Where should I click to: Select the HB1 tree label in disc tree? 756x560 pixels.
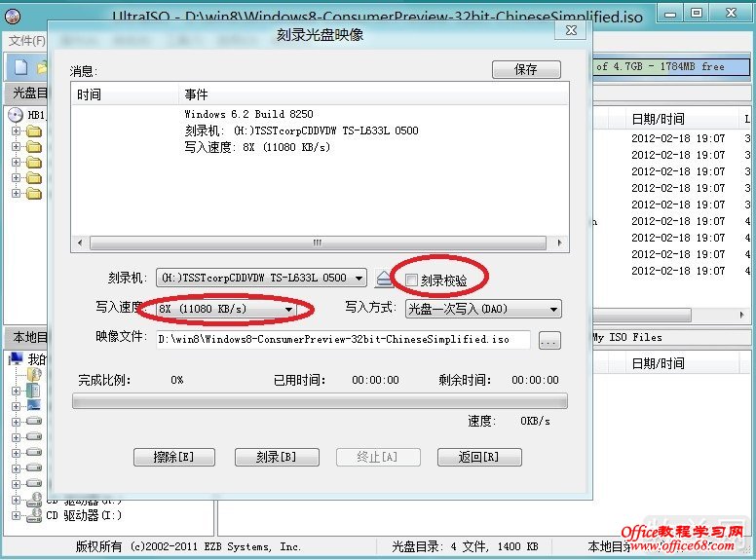(36, 115)
